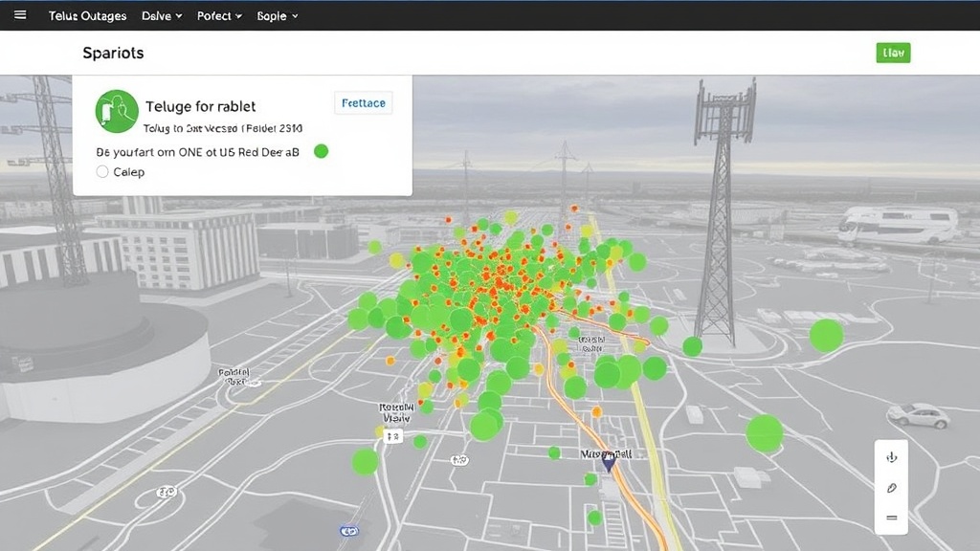Click the Teluge for rablet card title
The height and width of the screenshot is (551, 980).
[200, 106]
